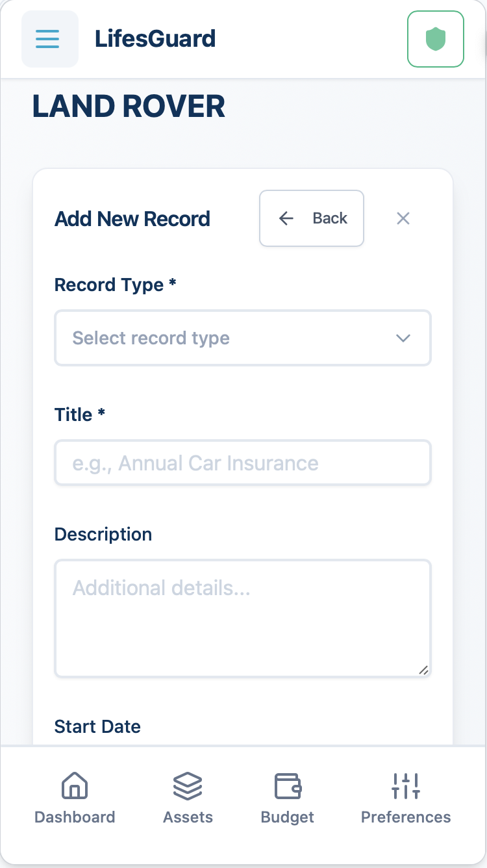Expand the Record Type chevron arrow
This screenshot has width=487, height=868.
[x=403, y=338]
